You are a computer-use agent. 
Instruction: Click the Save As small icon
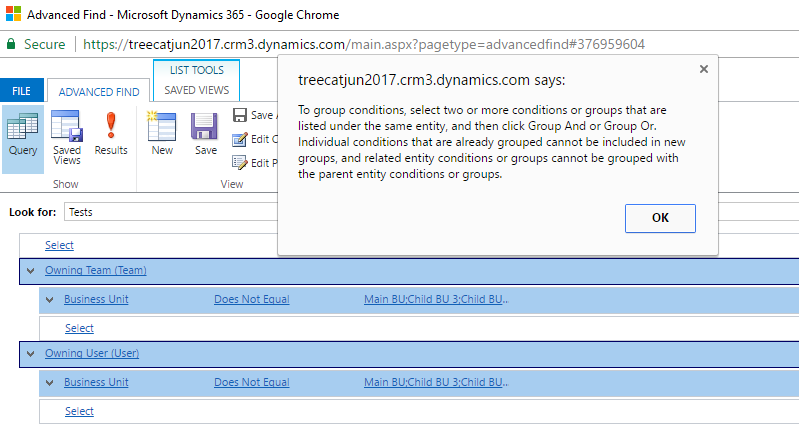(x=239, y=115)
